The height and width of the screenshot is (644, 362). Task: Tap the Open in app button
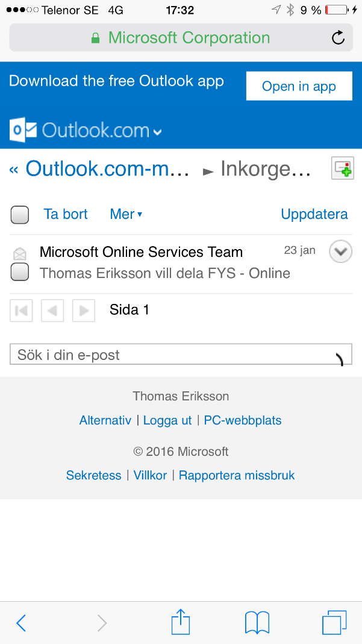pos(299,86)
